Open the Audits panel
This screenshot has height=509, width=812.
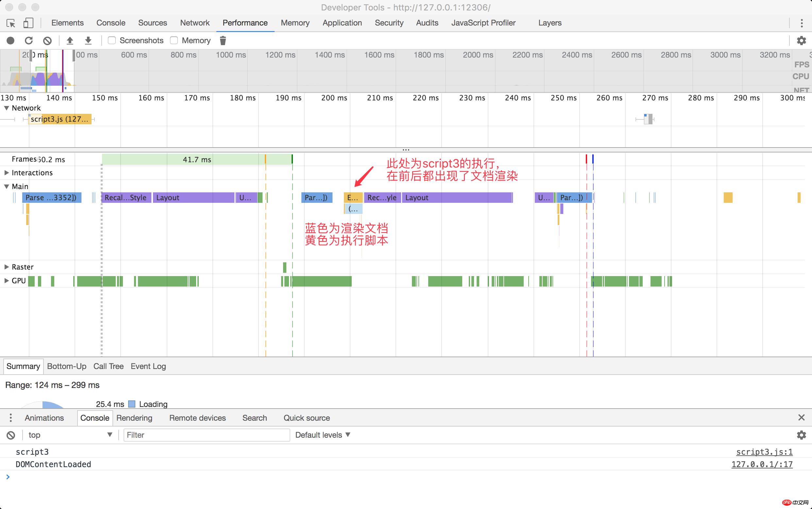427,23
